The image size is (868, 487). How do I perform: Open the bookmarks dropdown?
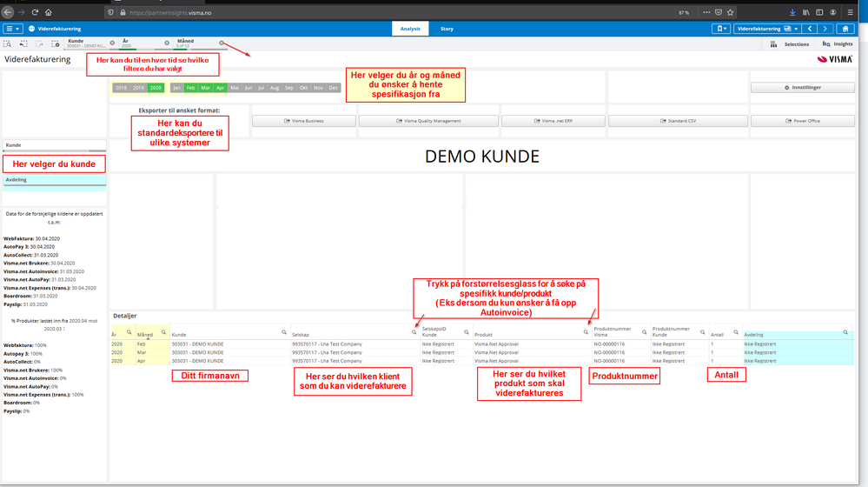click(x=721, y=29)
